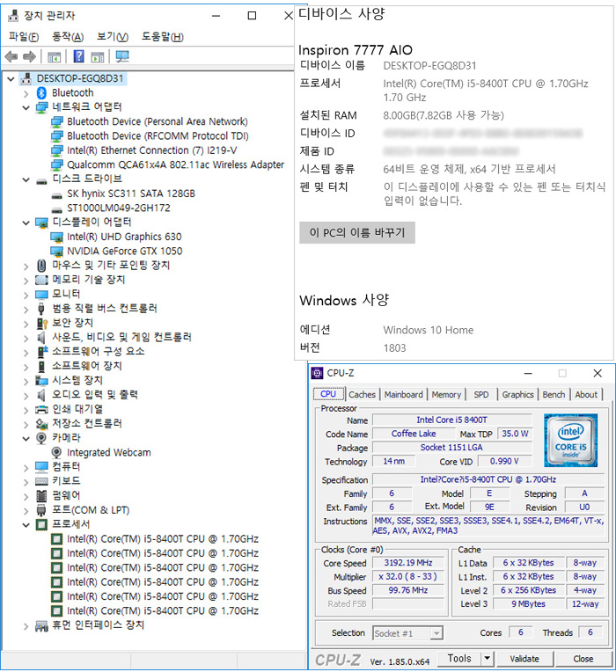616x672 pixels.
Task: Click the blue help question mark toolbar icon
Action: [79, 56]
